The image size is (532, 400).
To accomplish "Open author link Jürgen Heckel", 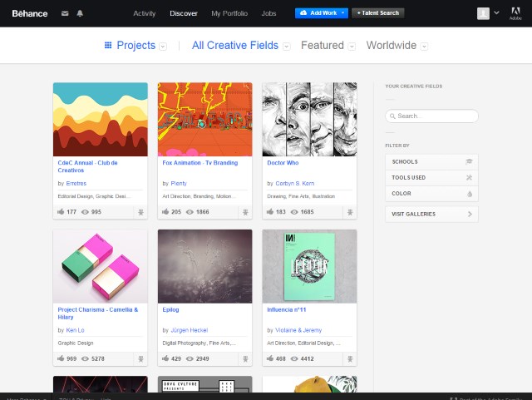I will pos(190,330).
